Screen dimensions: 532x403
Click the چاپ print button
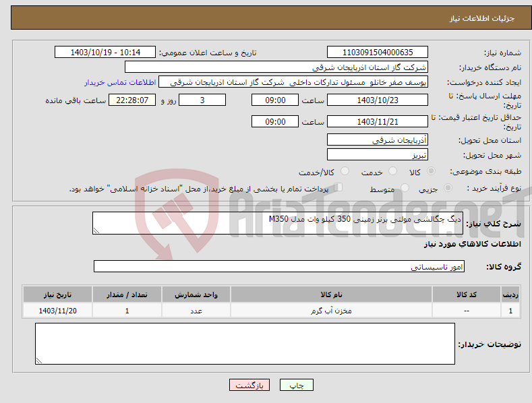point(297,385)
